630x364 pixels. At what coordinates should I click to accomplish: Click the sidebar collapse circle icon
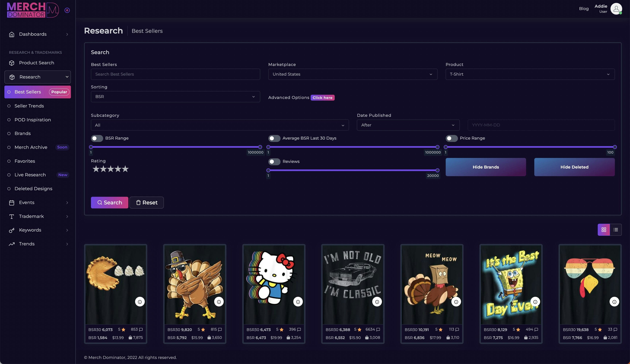coord(67,10)
